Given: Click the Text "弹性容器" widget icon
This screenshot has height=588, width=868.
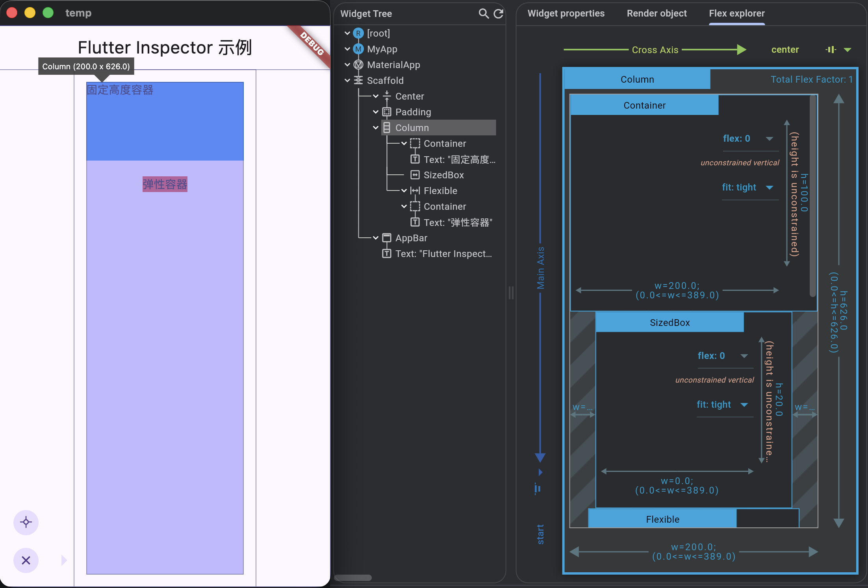Looking at the screenshot, I should (415, 222).
